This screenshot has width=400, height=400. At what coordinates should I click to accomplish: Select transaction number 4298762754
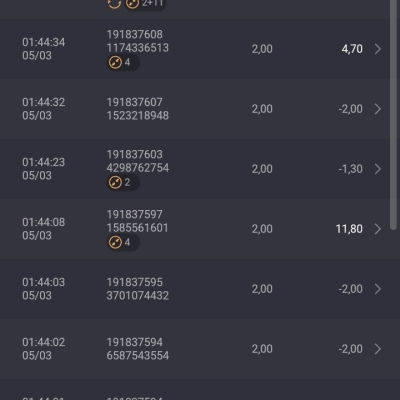138,168
